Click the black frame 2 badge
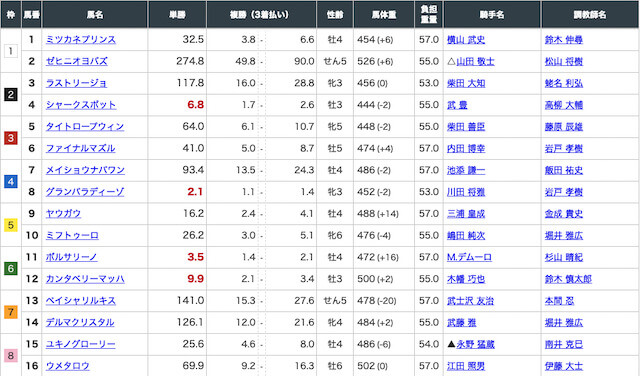 click(11, 94)
